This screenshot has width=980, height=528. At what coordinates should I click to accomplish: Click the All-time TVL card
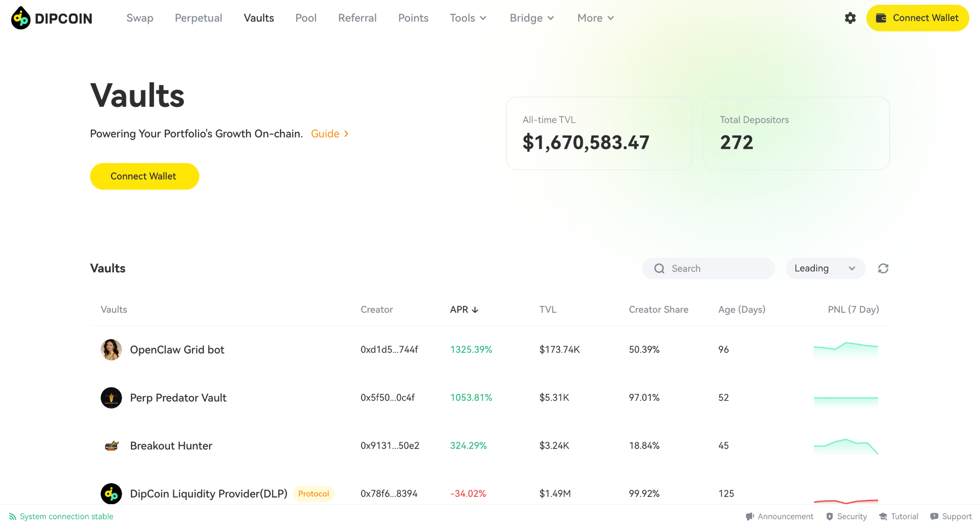tap(599, 134)
